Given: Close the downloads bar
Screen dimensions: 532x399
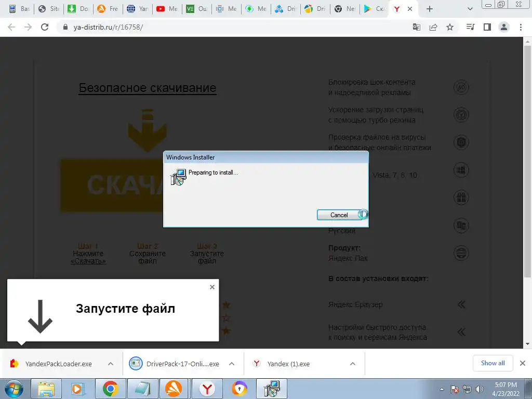Looking at the screenshot, I should click(523, 363).
